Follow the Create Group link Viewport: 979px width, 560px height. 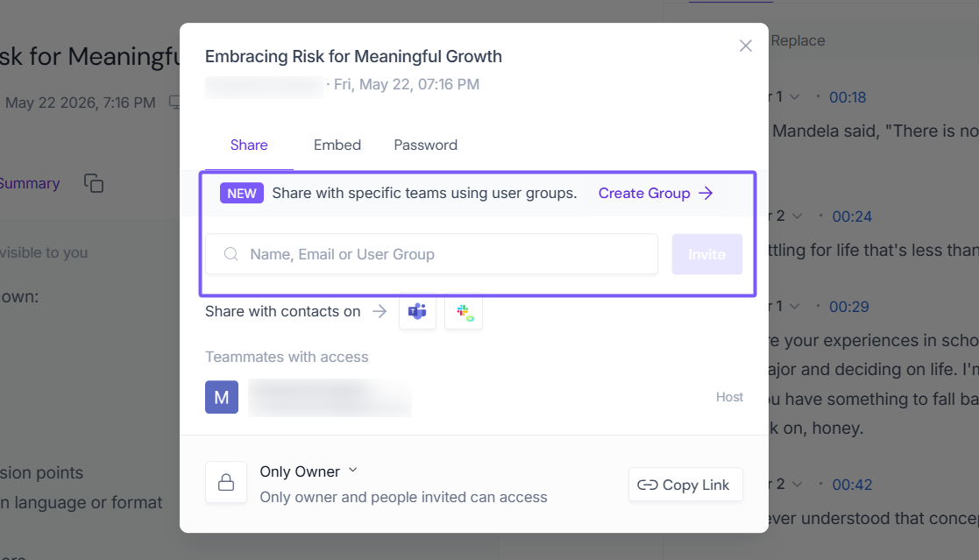[x=656, y=193]
